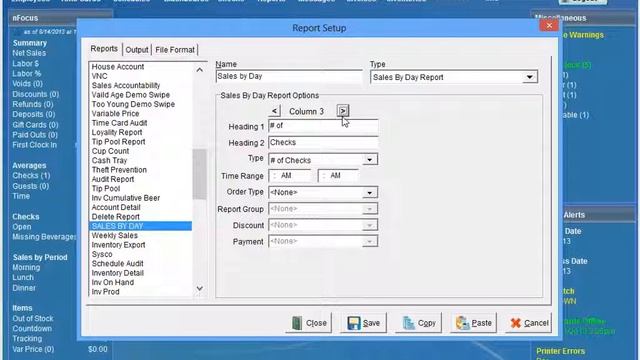Select 'Sales Accountability' report

click(x=126, y=85)
